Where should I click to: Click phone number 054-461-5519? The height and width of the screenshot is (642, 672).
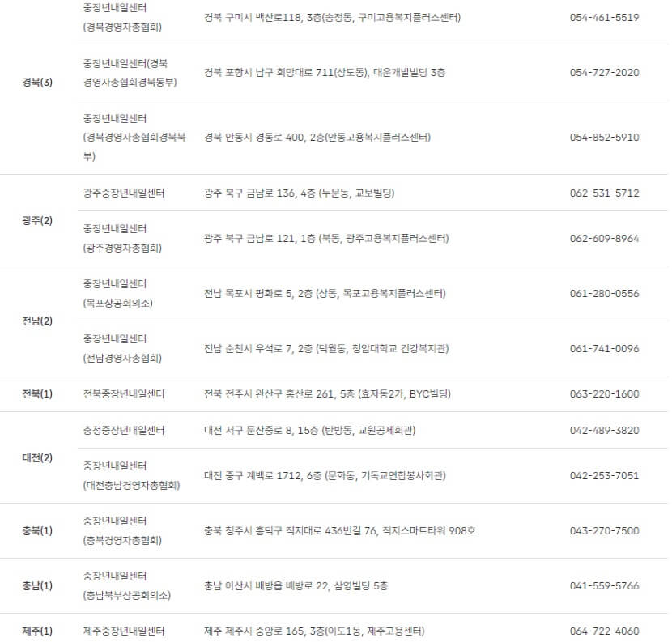[604, 18]
